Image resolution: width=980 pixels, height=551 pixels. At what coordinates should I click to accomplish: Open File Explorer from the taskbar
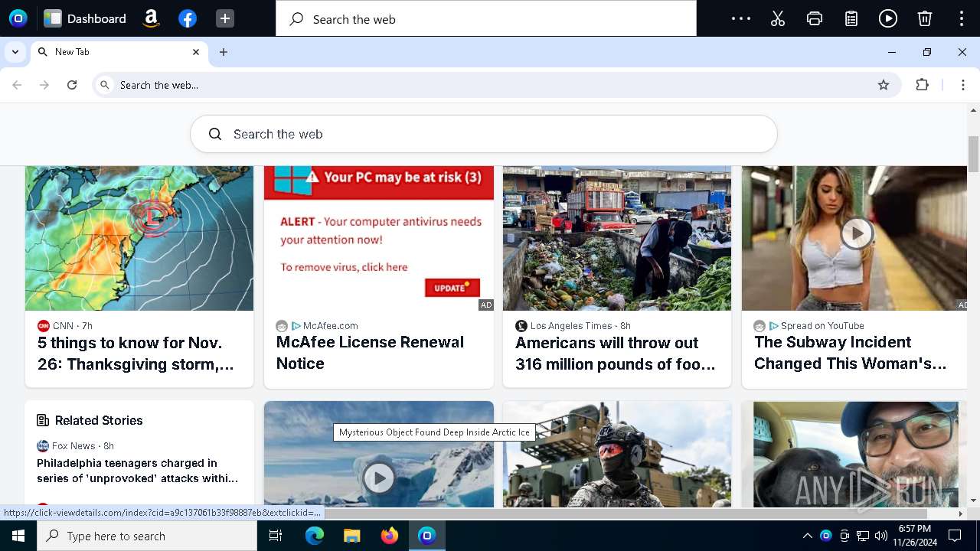pos(351,536)
